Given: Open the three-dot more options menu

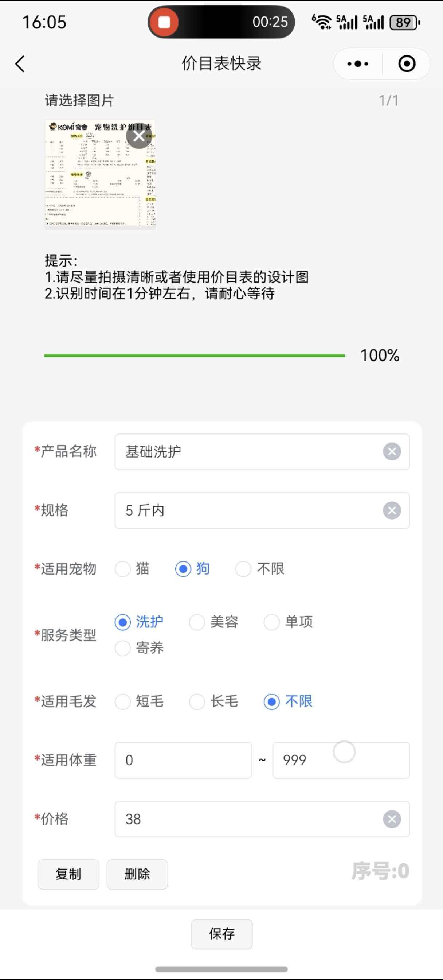Looking at the screenshot, I should pyautogui.click(x=357, y=64).
